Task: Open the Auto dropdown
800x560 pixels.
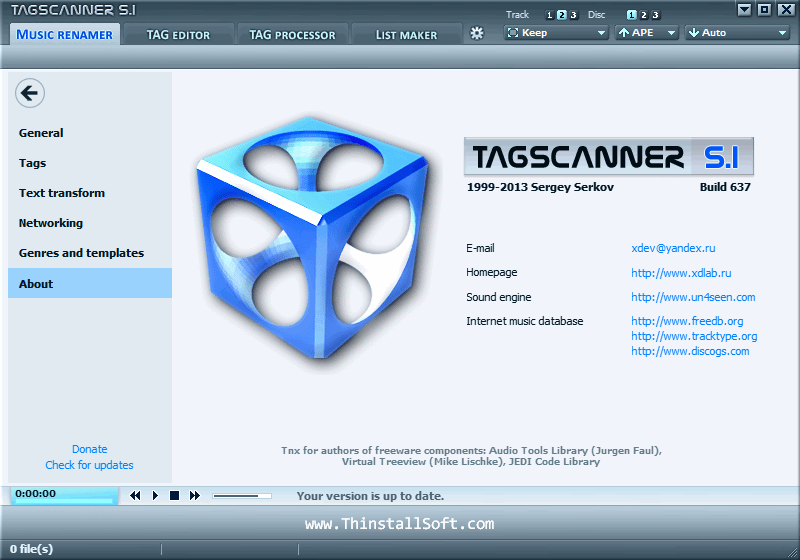Action: tap(737, 33)
